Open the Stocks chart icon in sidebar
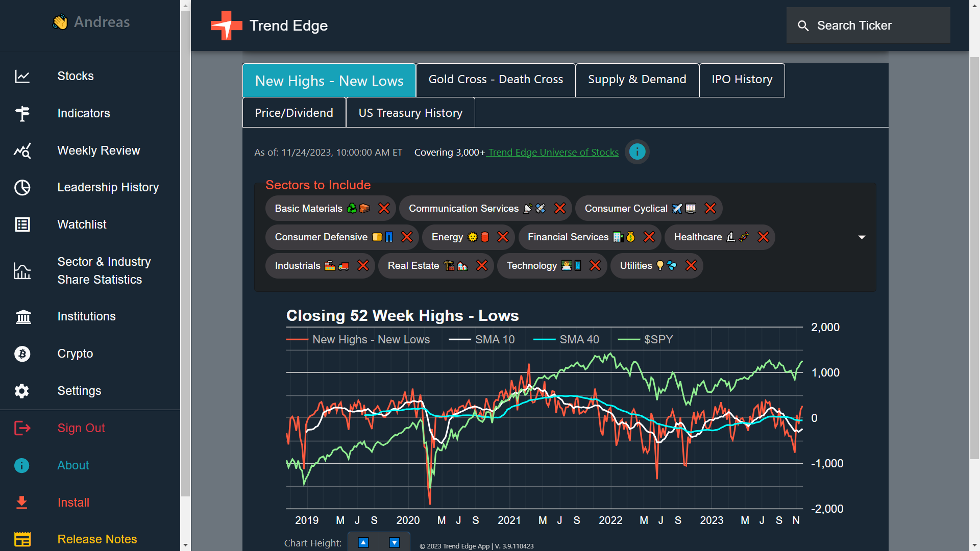Screen dimensions: 980x551 (x=22, y=77)
